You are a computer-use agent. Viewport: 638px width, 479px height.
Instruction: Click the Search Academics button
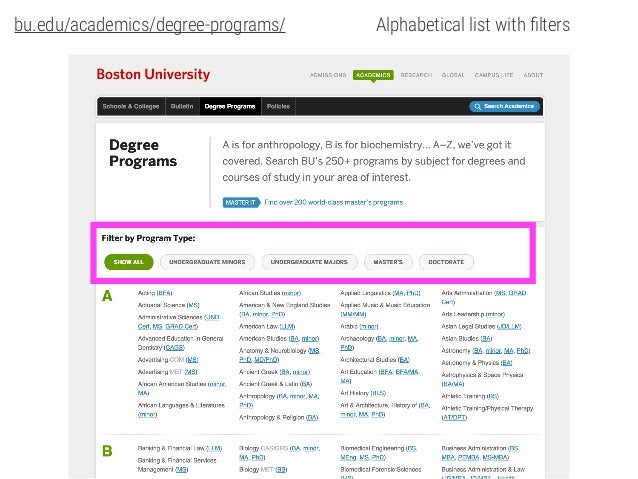[504, 106]
